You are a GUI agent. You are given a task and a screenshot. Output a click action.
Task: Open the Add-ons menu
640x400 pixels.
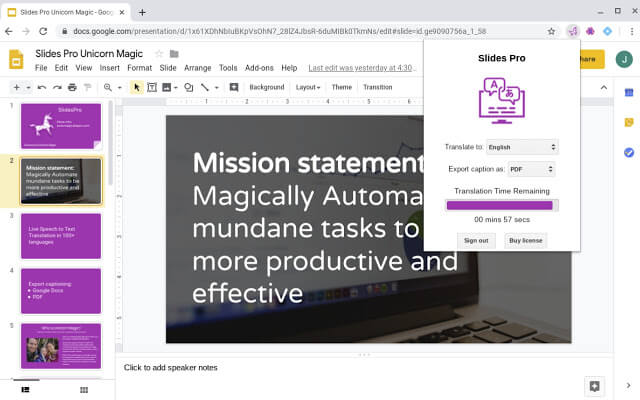(259, 68)
